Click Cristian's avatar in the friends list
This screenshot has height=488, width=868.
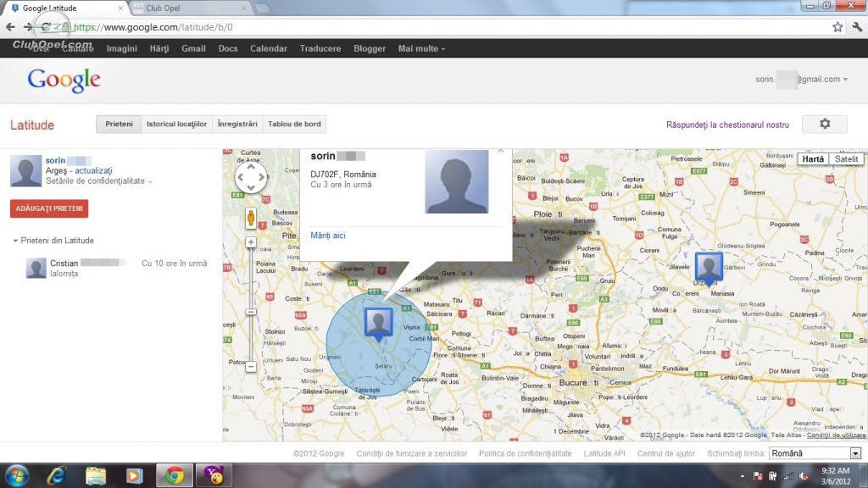click(36, 268)
